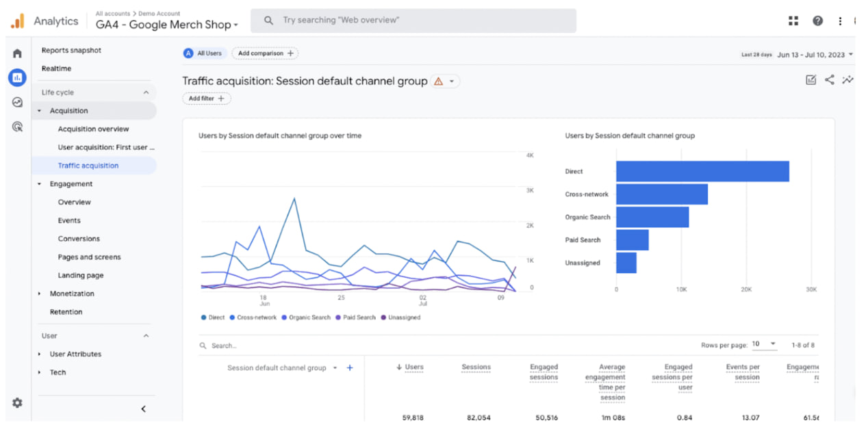Open Admin settings gear icon

[x=17, y=403]
